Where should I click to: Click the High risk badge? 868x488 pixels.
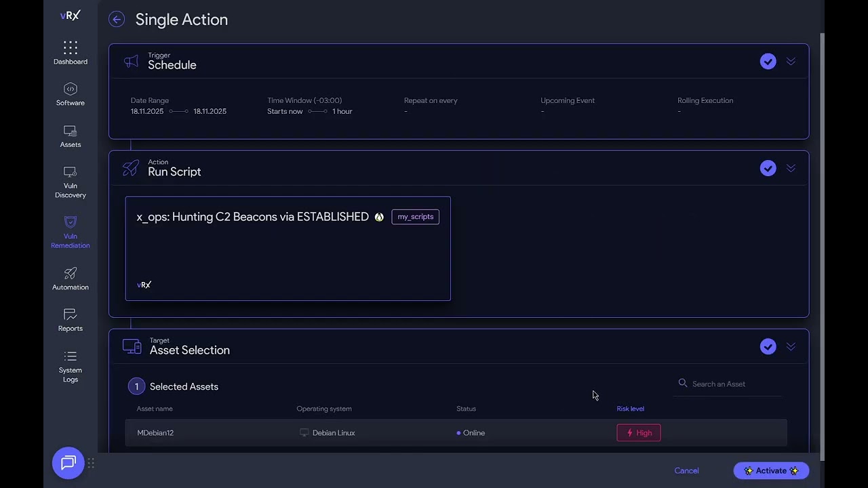638,432
